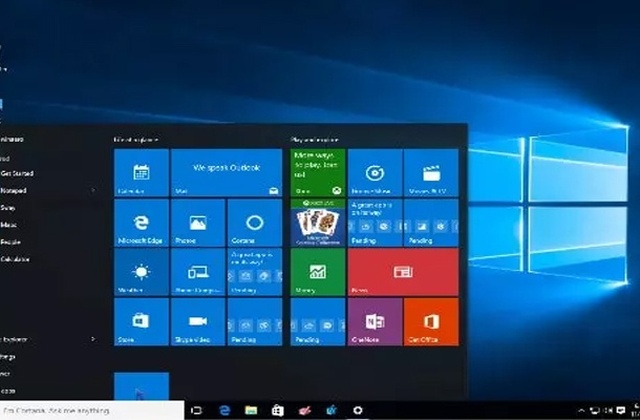Screen dimensions: 640x420
Task: Click Pending tile right of Phone Companion
Action: pos(255,272)
